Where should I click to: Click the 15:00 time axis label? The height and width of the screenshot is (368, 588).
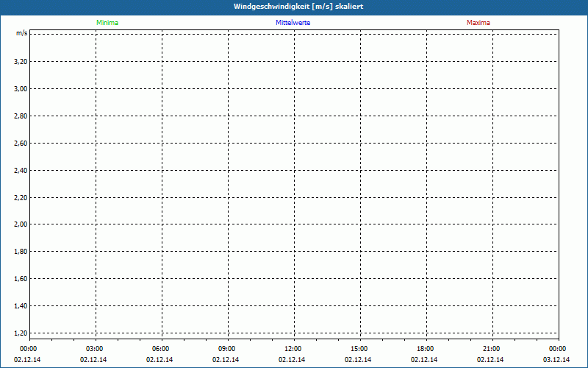coord(359,349)
